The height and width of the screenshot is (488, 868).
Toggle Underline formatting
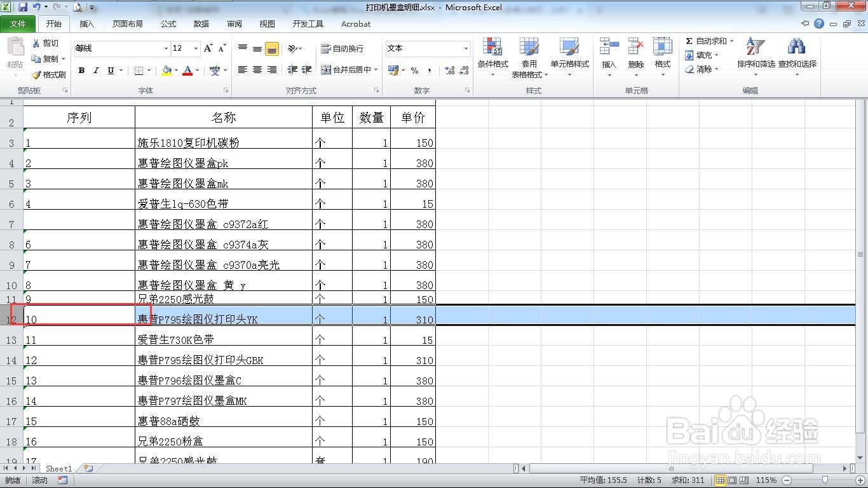click(x=111, y=71)
